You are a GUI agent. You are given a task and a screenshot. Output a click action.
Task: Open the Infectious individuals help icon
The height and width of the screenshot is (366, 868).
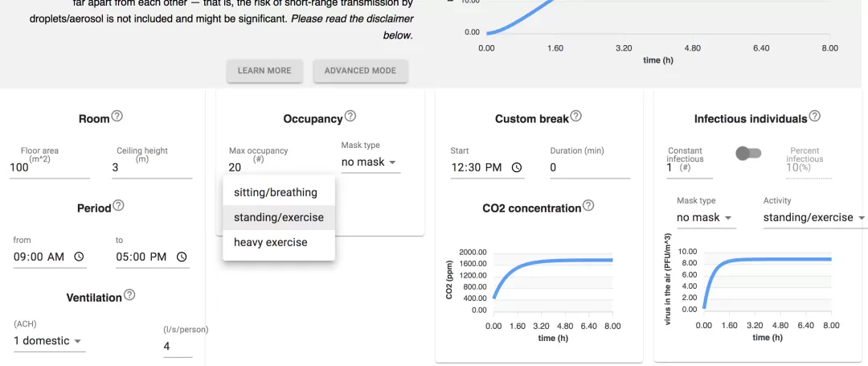point(814,117)
